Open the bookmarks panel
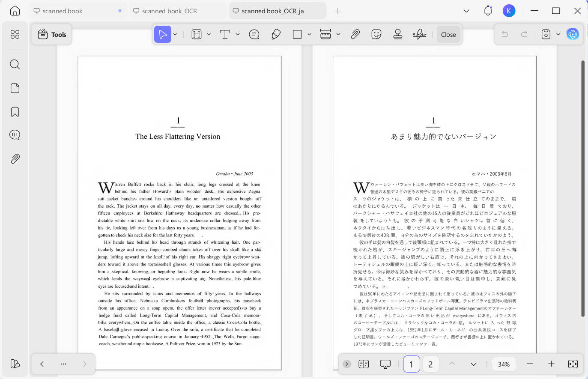 pyautogui.click(x=15, y=112)
